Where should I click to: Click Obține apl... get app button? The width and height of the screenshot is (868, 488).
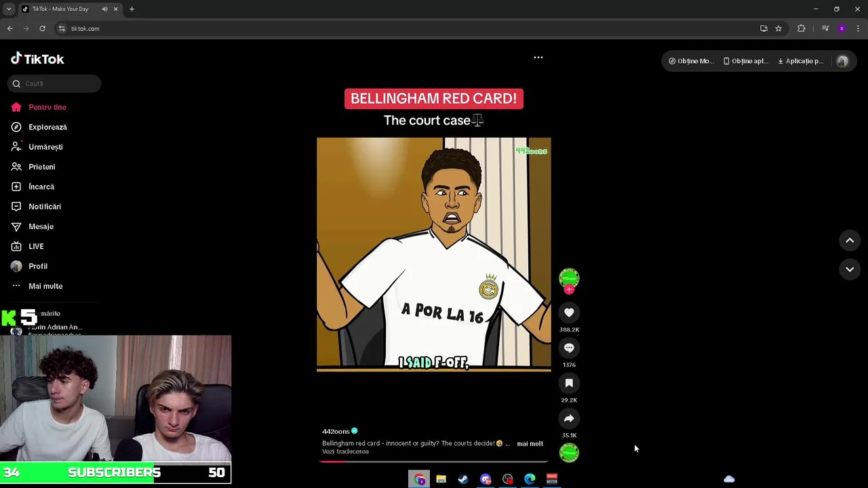tap(745, 61)
